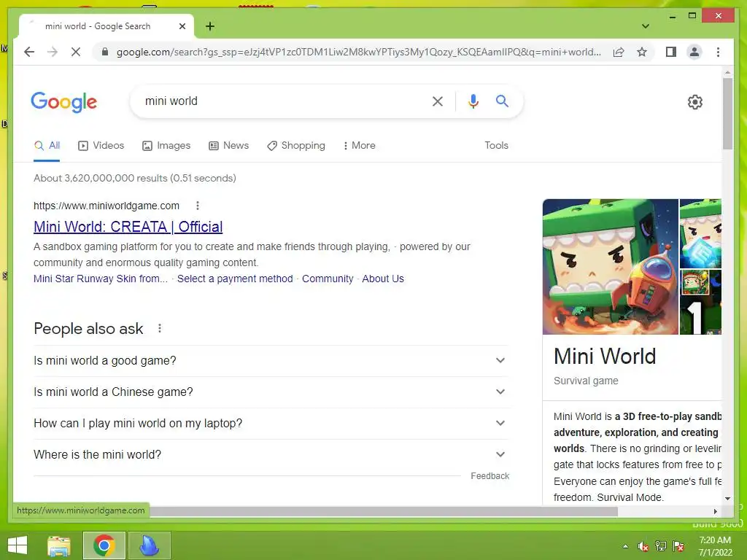Go to the Google homepage logo

pyautogui.click(x=64, y=102)
